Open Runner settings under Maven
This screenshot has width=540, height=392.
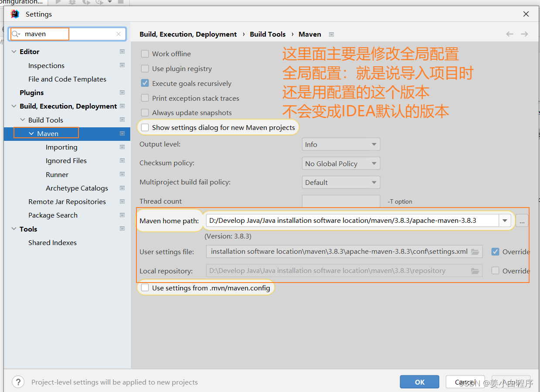pos(57,174)
